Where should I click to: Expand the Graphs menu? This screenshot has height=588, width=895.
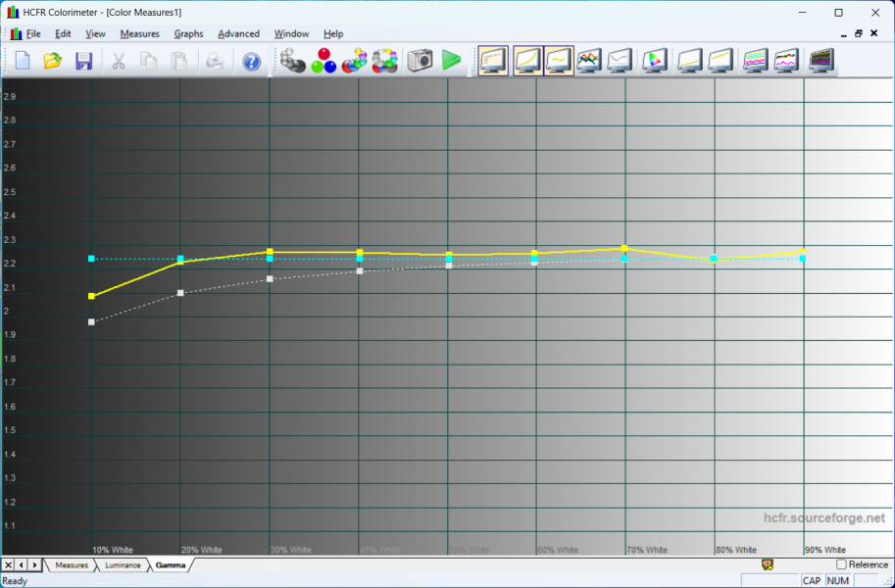[188, 33]
